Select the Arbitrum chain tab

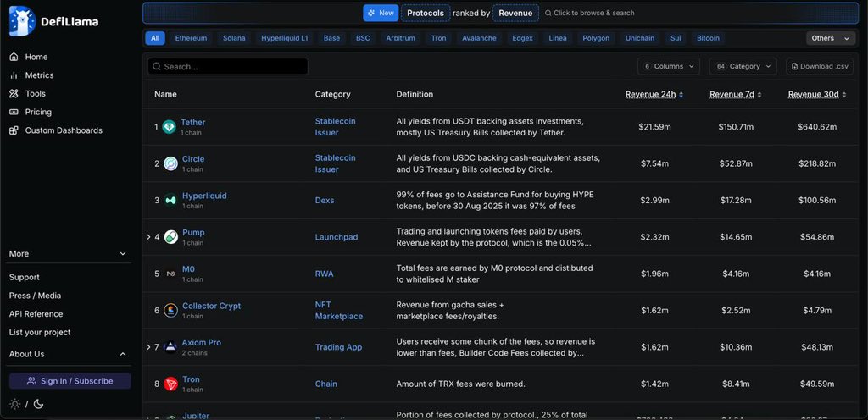[x=401, y=38]
